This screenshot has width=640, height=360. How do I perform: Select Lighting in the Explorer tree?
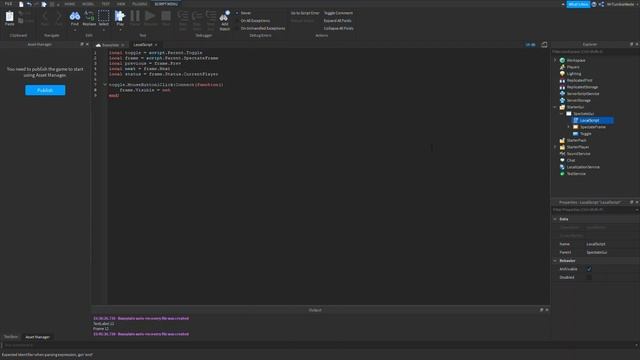click(573, 73)
